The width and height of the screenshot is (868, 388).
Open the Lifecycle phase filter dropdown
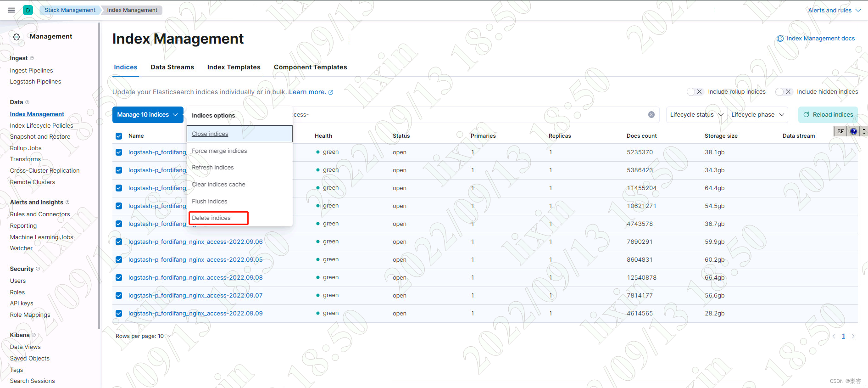757,115
